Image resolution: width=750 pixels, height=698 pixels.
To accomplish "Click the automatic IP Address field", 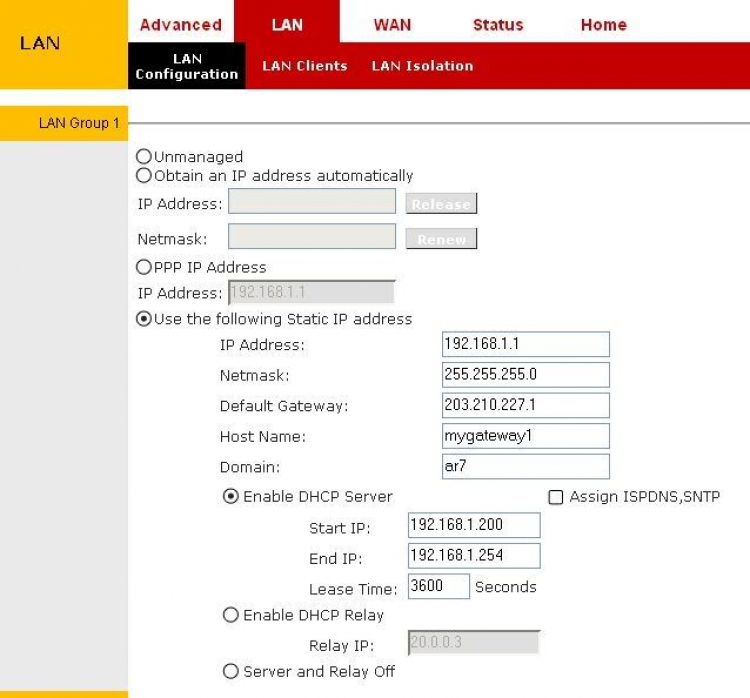I will [312, 201].
